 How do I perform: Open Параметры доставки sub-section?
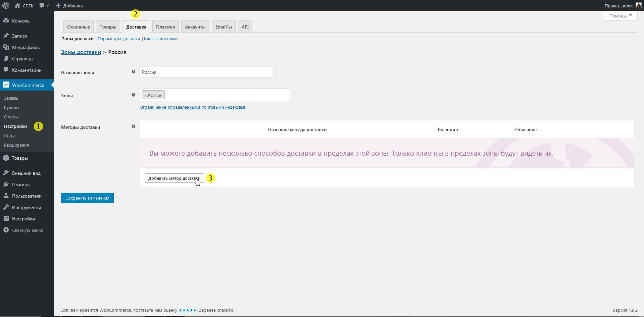[x=119, y=39]
